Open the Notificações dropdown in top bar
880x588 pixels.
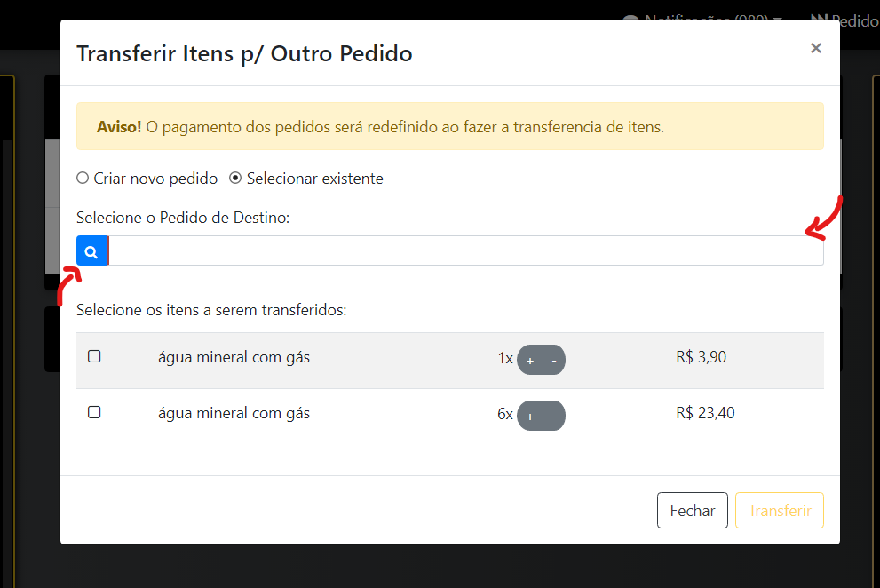coord(702,20)
